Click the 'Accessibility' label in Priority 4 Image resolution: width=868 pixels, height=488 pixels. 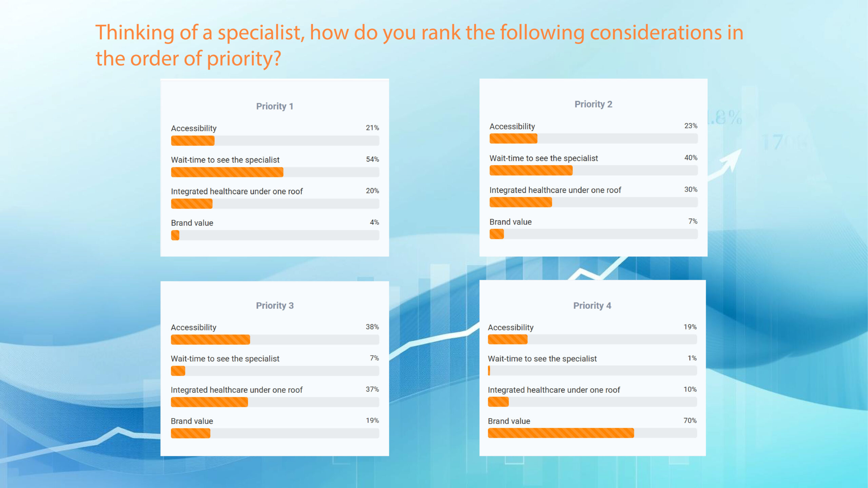click(x=510, y=327)
